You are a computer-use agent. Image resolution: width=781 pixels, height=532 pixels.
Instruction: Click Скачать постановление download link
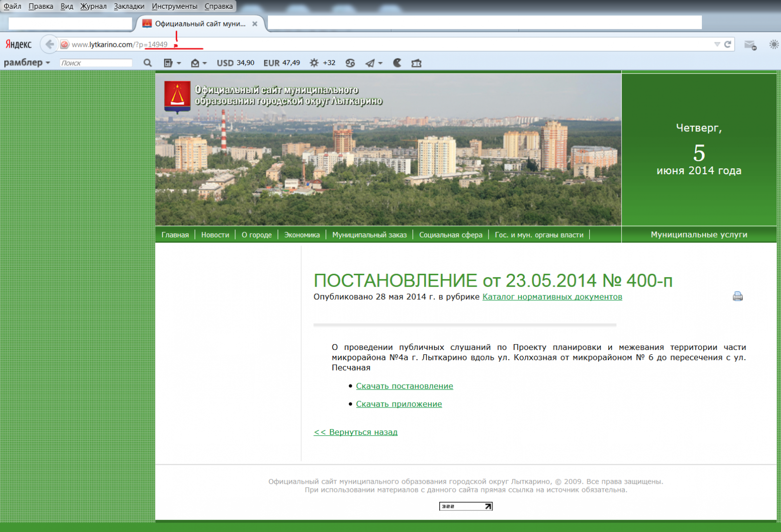(405, 386)
